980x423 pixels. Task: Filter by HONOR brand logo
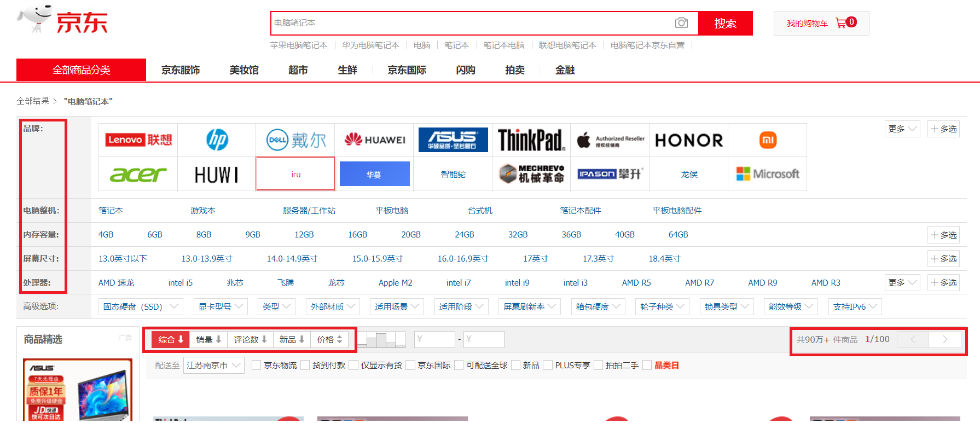pos(689,141)
